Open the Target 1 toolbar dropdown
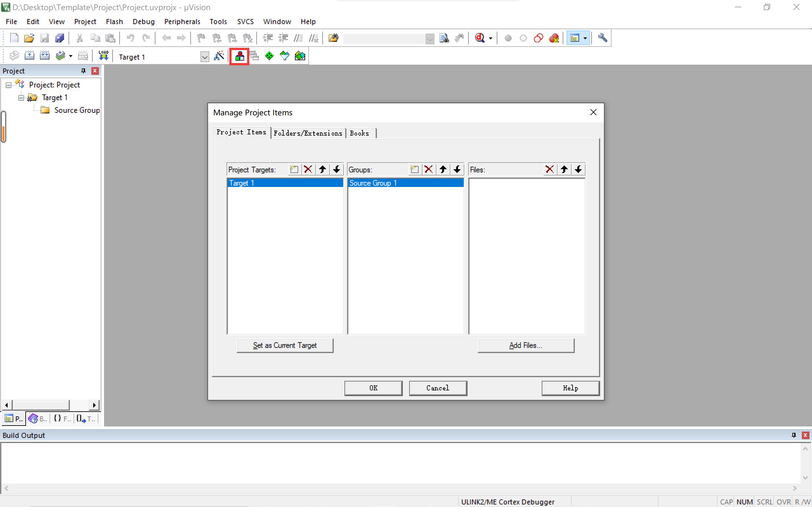 tap(205, 57)
